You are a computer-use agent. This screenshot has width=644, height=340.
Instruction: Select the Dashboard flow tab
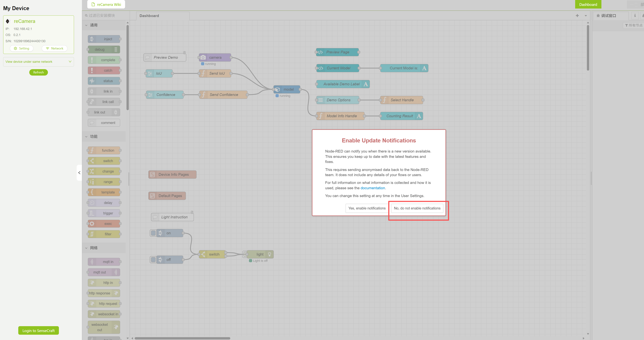pyautogui.click(x=149, y=16)
